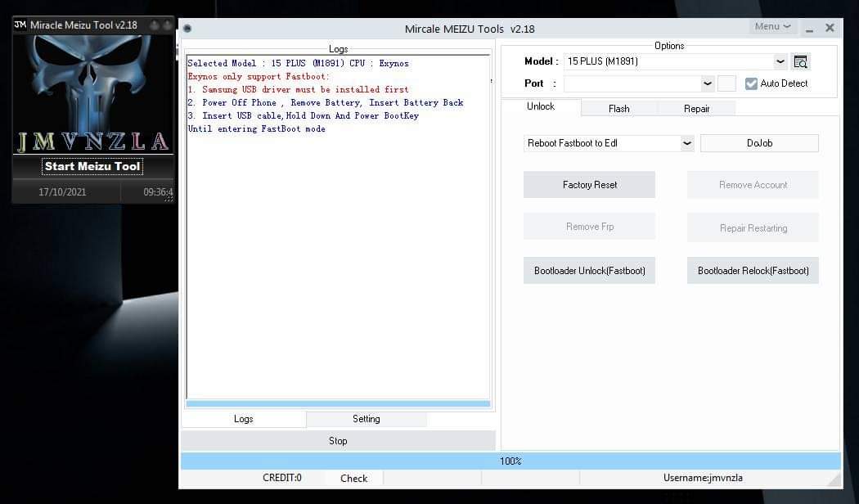This screenshot has height=504, width=859.
Task: Click the 09:36 time in launcher window
Action: (158, 192)
